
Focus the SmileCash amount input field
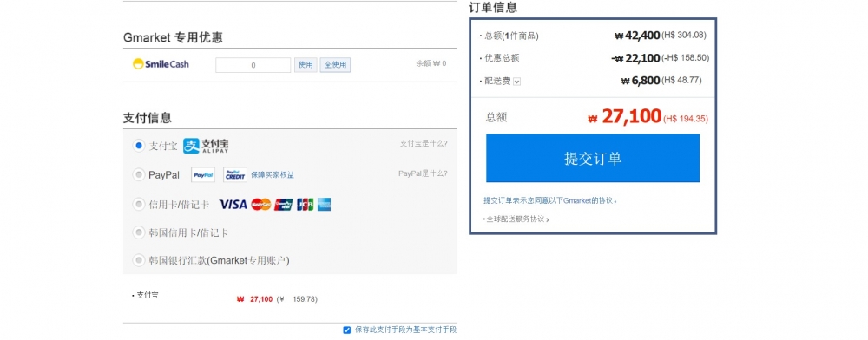(253, 65)
